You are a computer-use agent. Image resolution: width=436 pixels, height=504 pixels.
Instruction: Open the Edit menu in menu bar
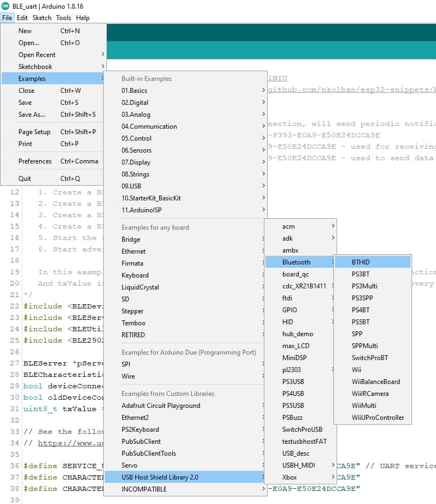[22, 18]
